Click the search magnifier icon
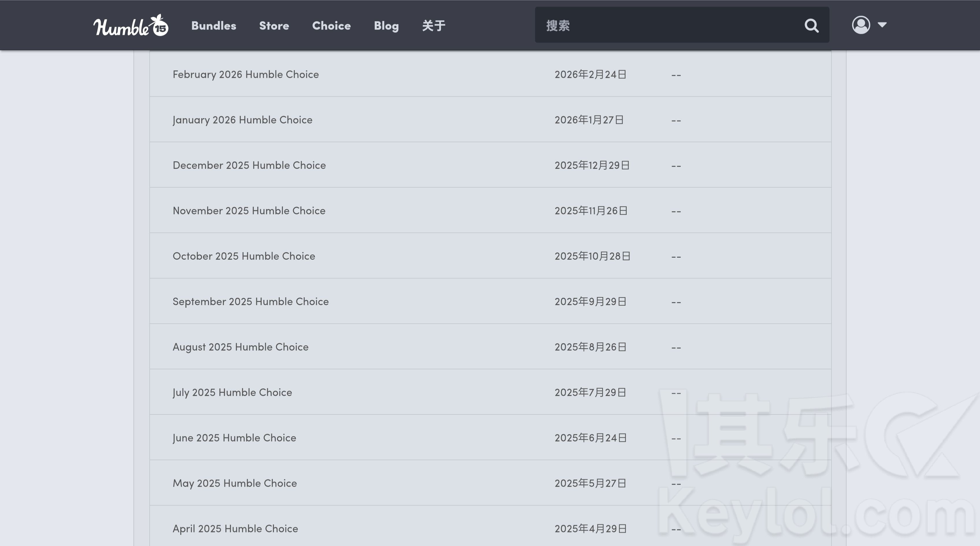Image resolution: width=980 pixels, height=546 pixels. (811, 25)
